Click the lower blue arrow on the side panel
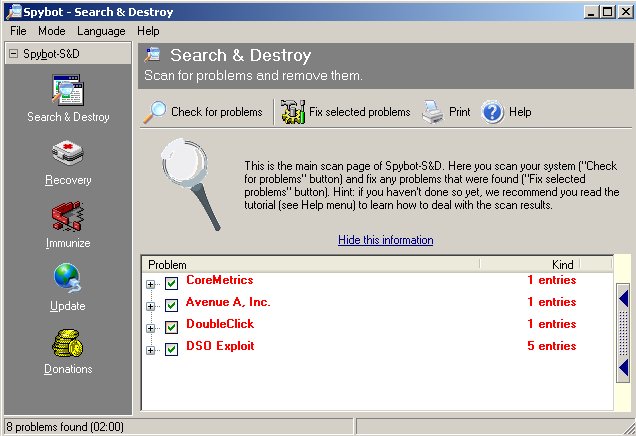 click(x=623, y=367)
